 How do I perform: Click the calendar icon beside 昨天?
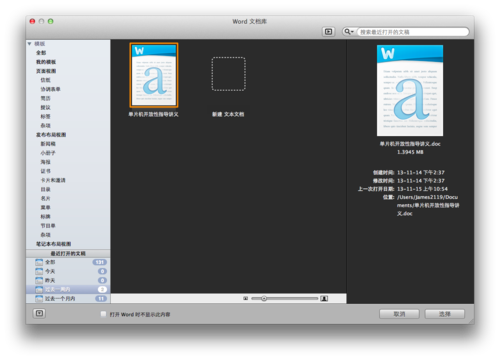point(39,280)
